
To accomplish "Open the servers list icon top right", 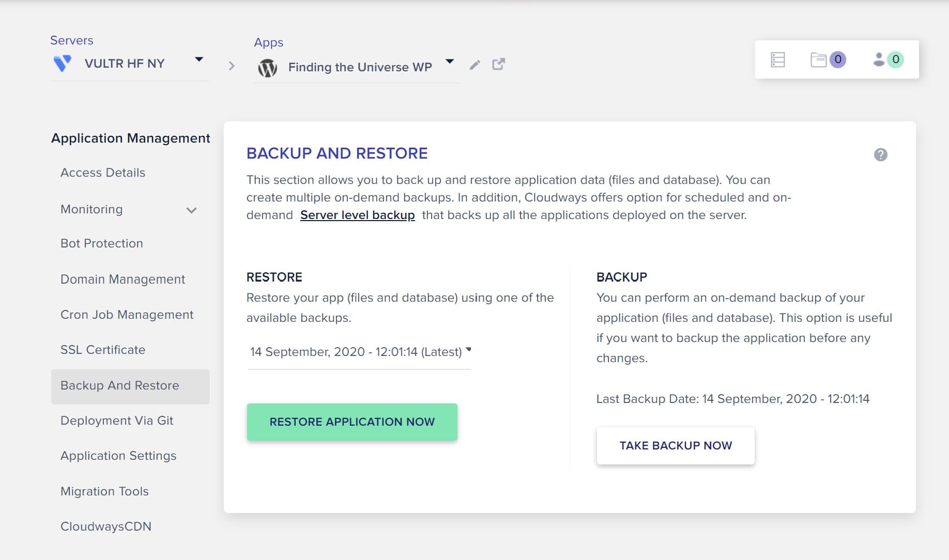I will coord(777,59).
